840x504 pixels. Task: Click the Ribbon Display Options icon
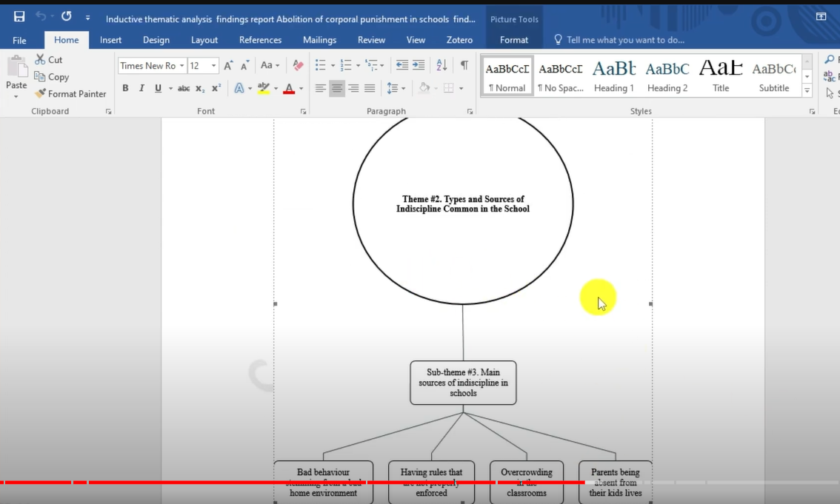821,16
